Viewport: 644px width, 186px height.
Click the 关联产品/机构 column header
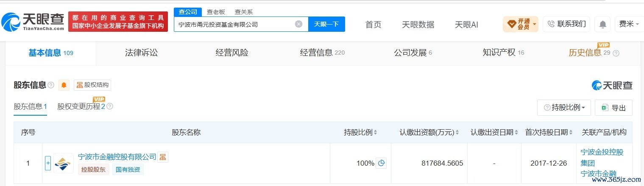click(x=604, y=133)
